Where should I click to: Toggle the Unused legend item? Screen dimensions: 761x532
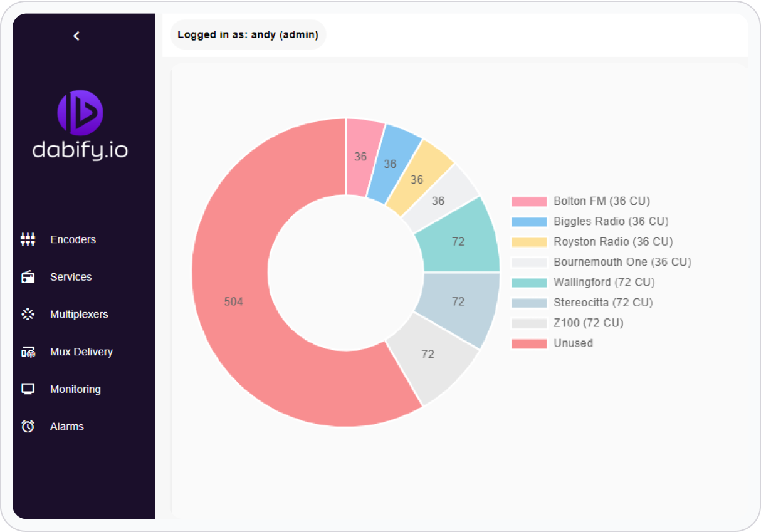click(573, 343)
